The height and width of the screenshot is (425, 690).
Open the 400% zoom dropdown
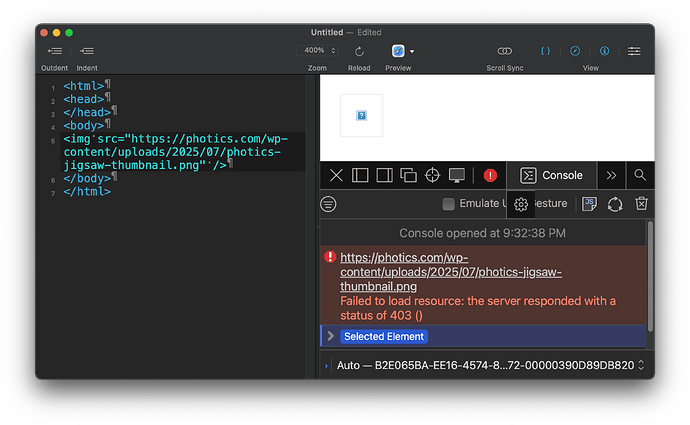(315, 51)
